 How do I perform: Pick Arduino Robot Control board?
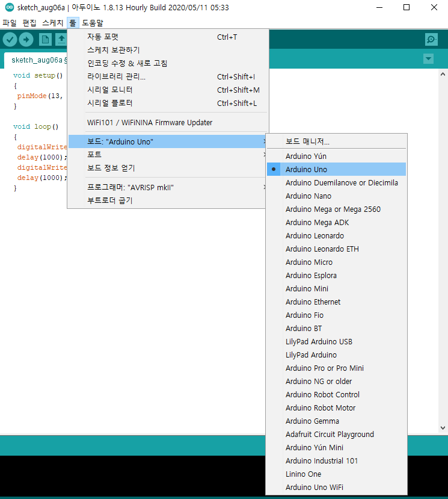click(336, 395)
